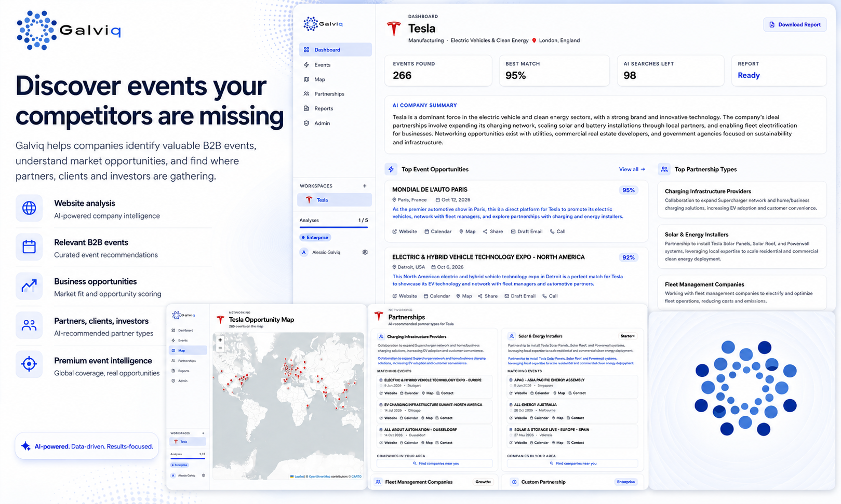Click the Analyses 1/5 progress bar
Screen dimensions: 841x504
coord(334,227)
